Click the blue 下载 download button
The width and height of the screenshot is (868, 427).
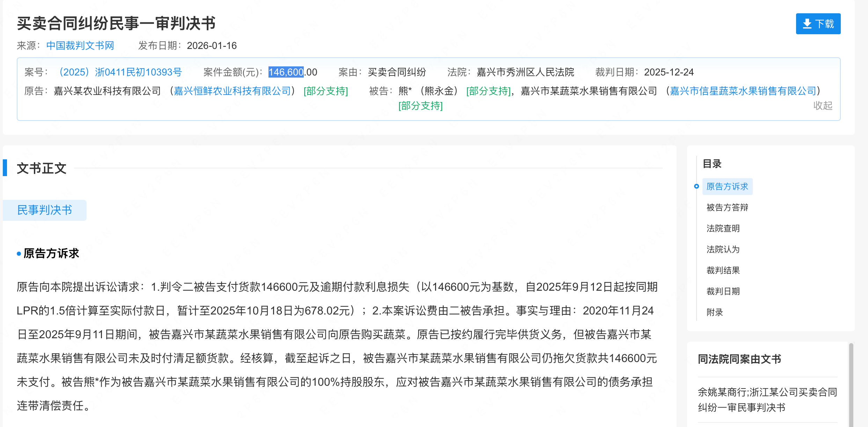tap(818, 24)
